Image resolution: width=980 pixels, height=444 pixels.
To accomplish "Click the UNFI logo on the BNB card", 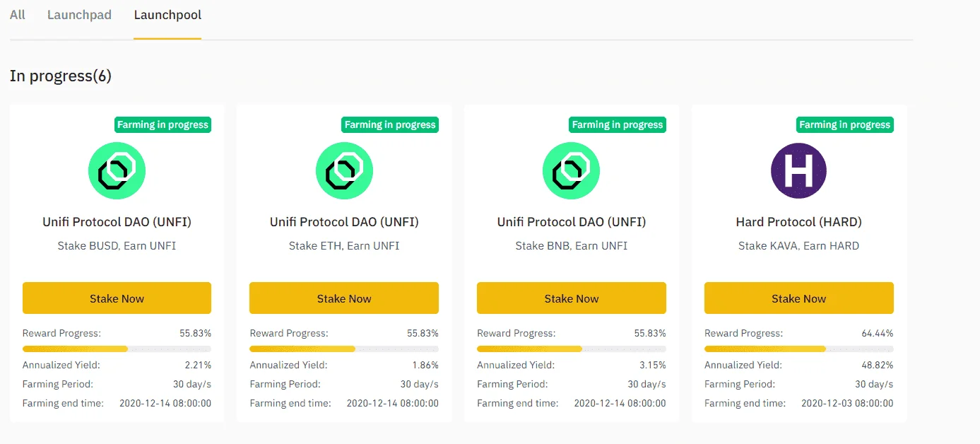I will [571, 170].
